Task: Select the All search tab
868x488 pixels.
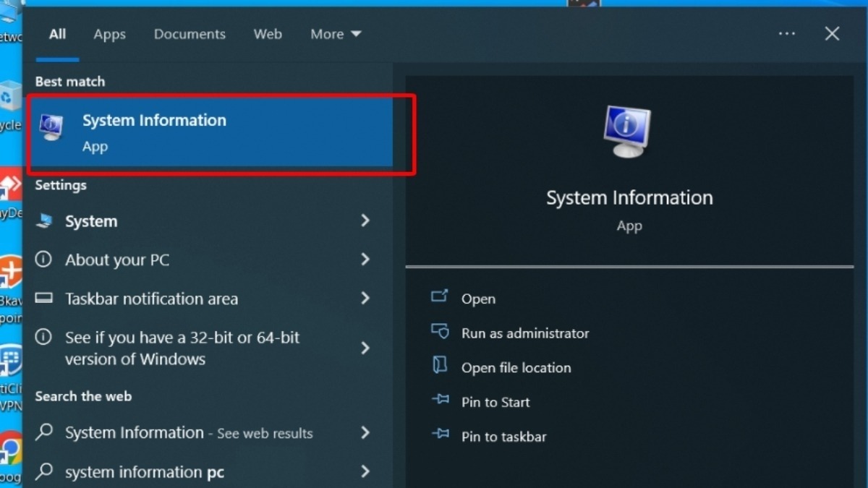Action: click(x=57, y=34)
